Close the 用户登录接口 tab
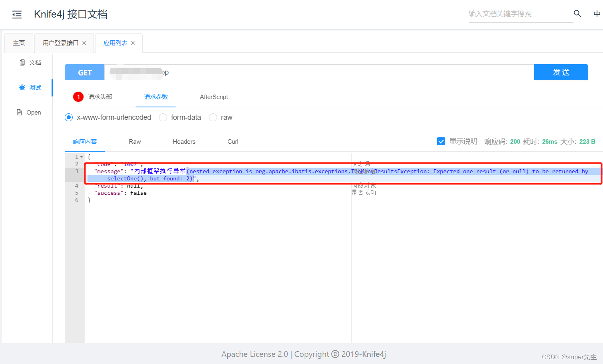 pos(84,43)
